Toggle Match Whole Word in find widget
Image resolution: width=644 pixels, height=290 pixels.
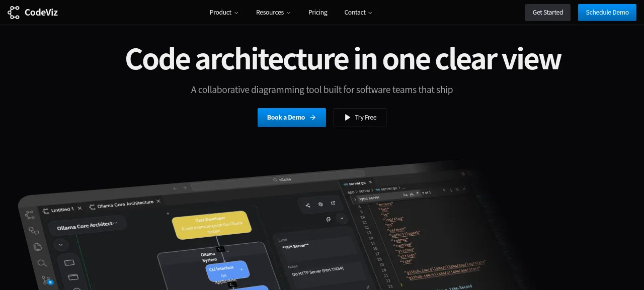(x=412, y=194)
